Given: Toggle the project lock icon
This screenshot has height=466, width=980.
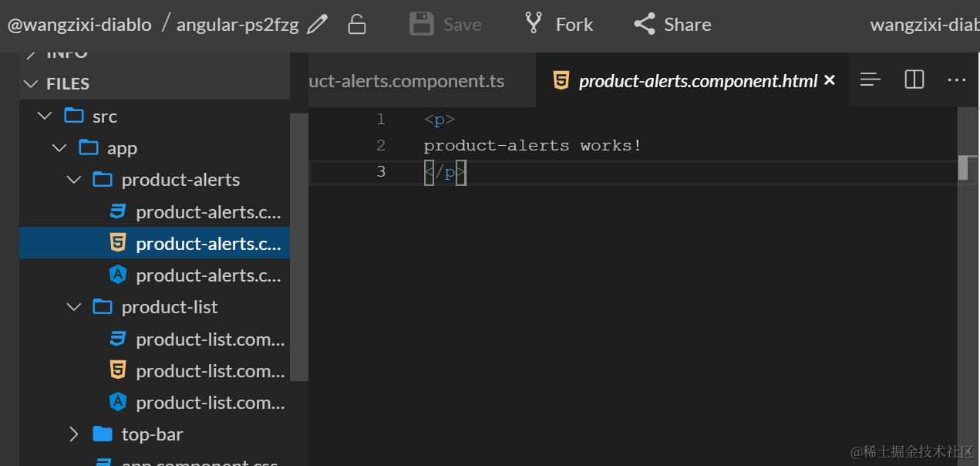Looking at the screenshot, I should tap(356, 25).
